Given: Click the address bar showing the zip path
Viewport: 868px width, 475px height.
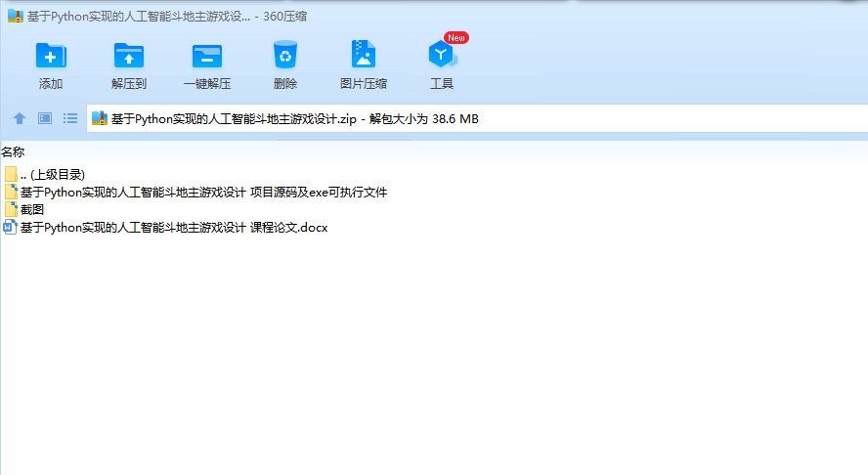Looking at the screenshot, I should pyautogui.click(x=477, y=118).
